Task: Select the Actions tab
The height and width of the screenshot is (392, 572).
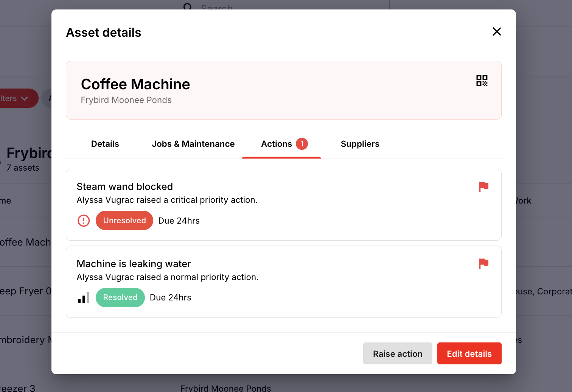Action: click(281, 144)
